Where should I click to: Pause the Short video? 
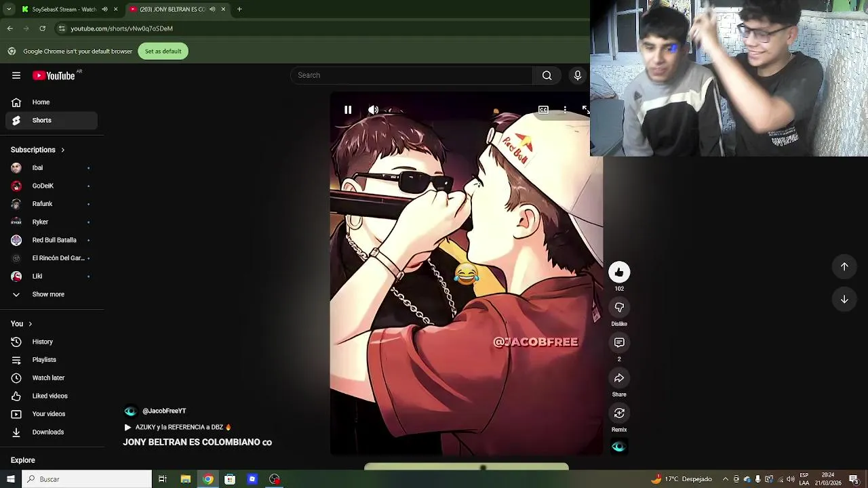click(x=348, y=110)
